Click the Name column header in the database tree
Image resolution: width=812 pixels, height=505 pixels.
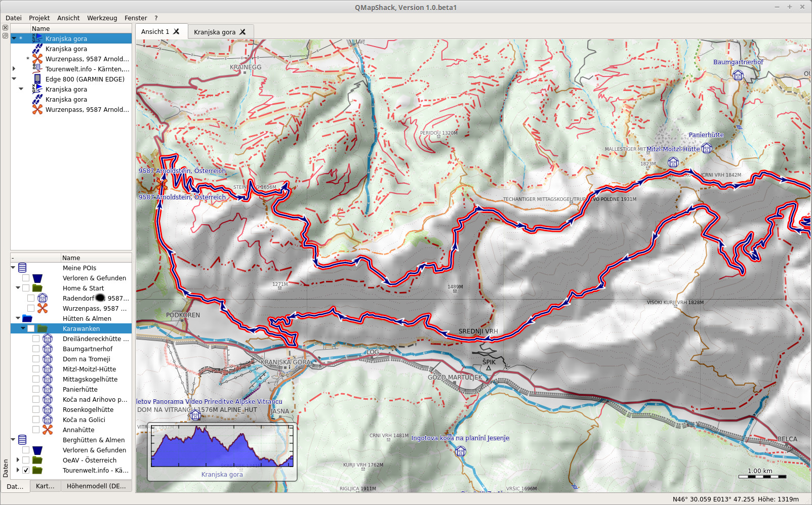(x=96, y=258)
